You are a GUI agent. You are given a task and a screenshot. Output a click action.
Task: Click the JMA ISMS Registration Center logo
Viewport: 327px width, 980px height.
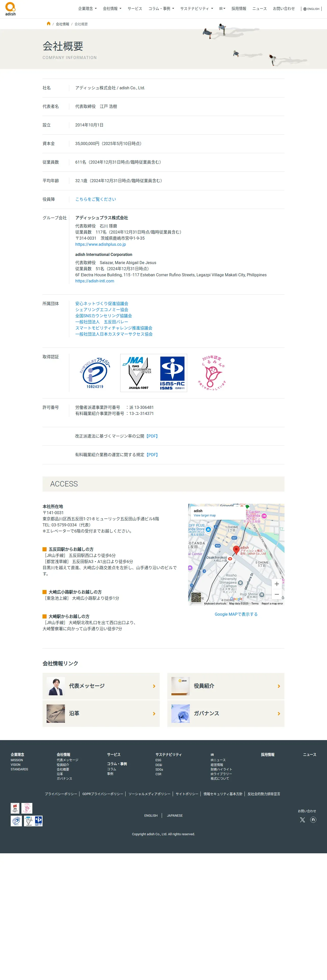pyautogui.click(x=138, y=373)
